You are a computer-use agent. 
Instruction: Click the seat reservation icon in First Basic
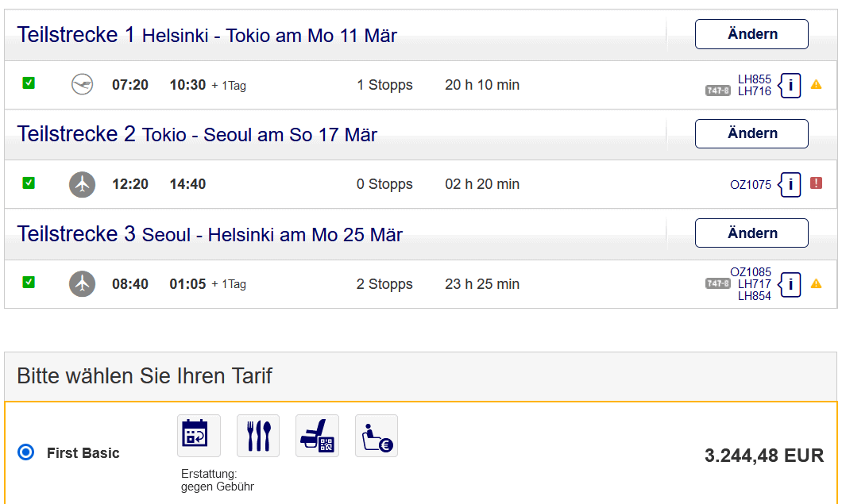coord(317,436)
